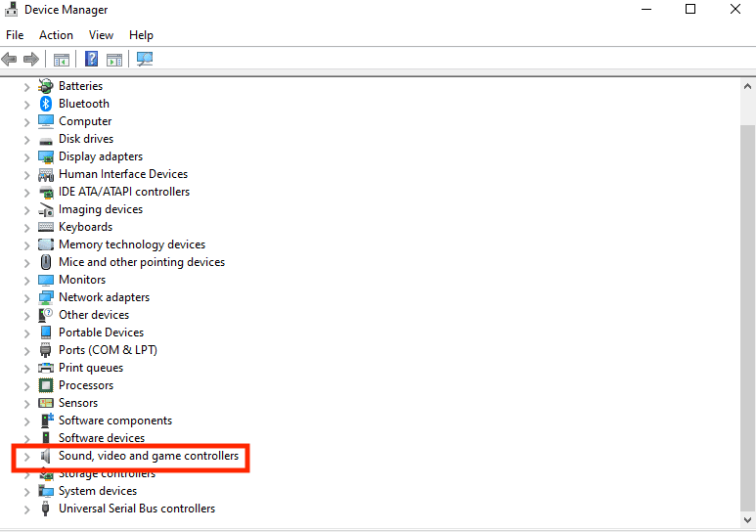Scan for hardware changes toolbar icon
The image size is (756, 532).
pyautogui.click(x=145, y=60)
